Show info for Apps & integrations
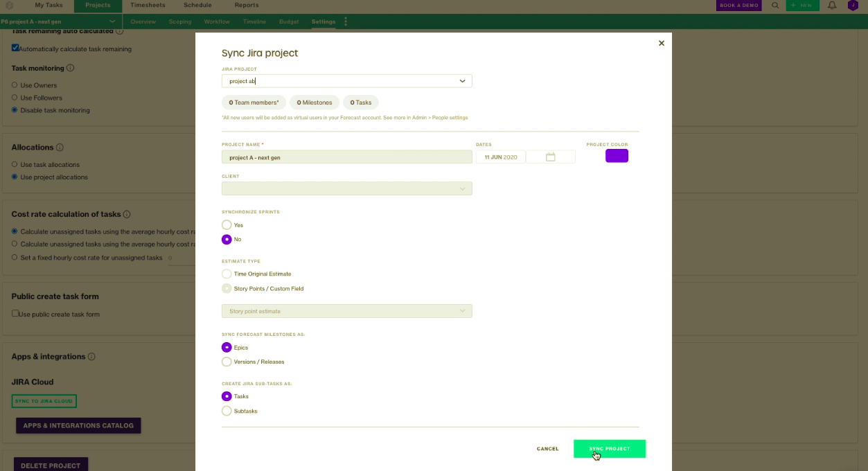 click(x=91, y=357)
